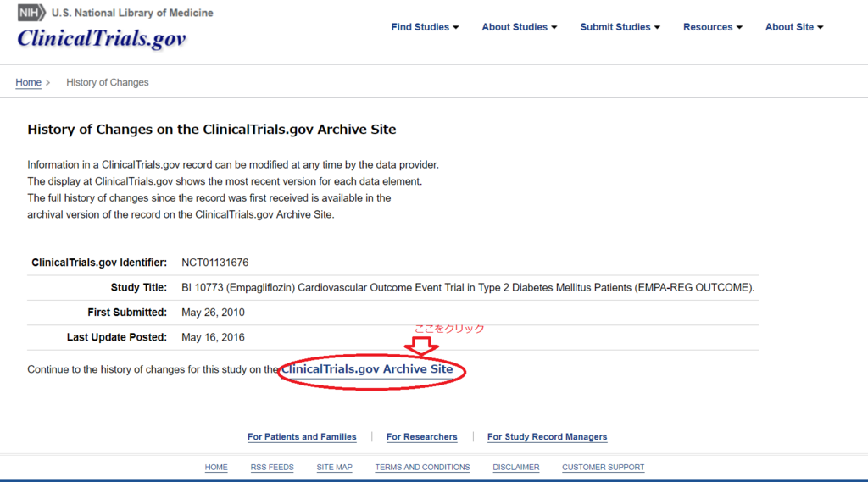The height and width of the screenshot is (482, 868).
Task: Click the History of Changes page heading
Action: (x=212, y=130)
